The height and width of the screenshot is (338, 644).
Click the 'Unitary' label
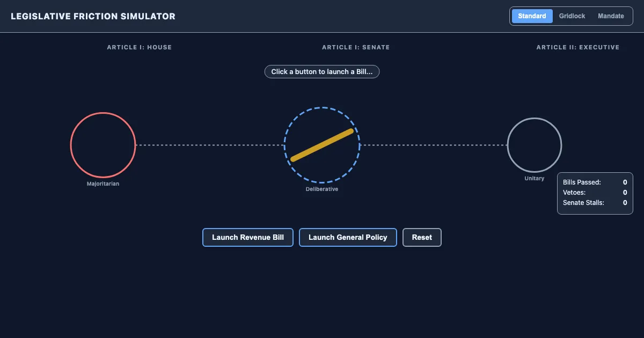535,179
